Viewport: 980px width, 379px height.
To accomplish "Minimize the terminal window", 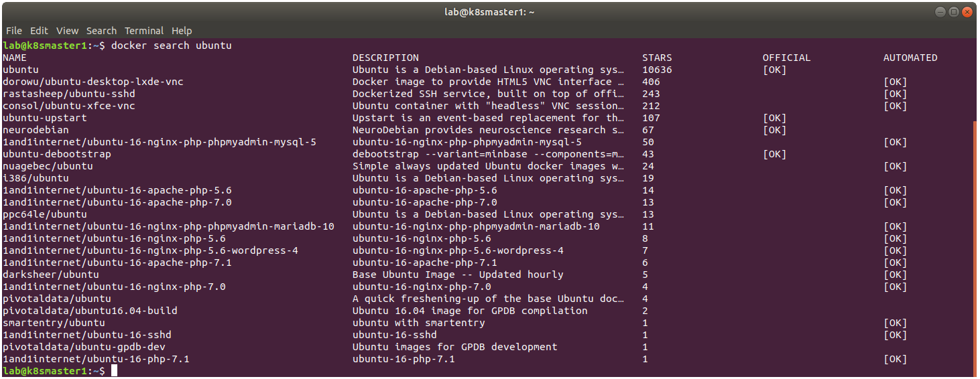I will tap(940, 12).
